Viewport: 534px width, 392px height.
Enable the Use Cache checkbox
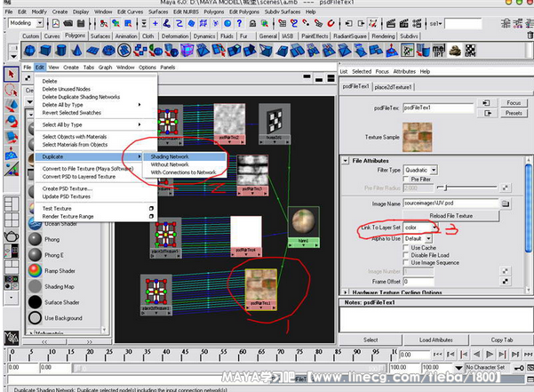click(406, 247)
